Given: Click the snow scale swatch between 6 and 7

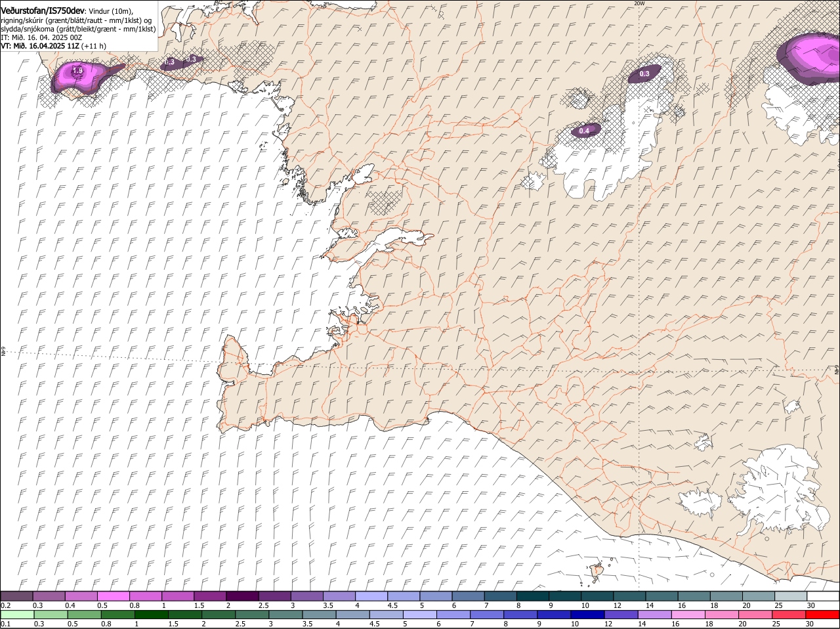Looking at the screenshot, I should coord(469,596).
